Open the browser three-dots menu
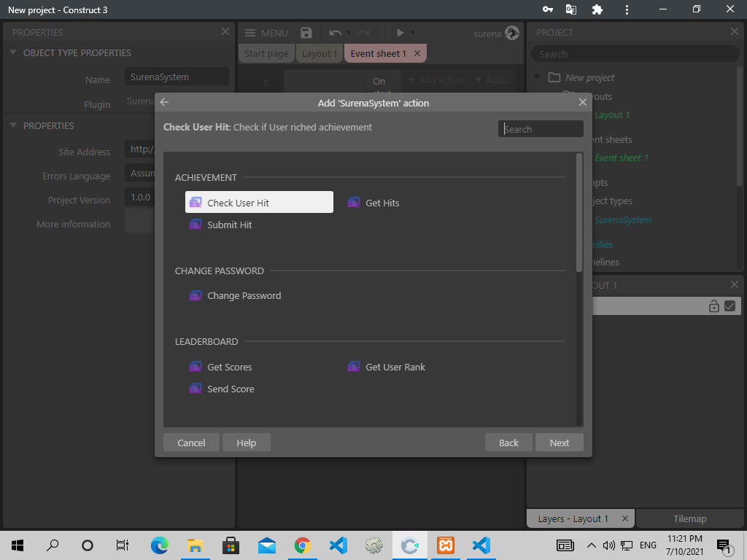 [x=627, y=9]
